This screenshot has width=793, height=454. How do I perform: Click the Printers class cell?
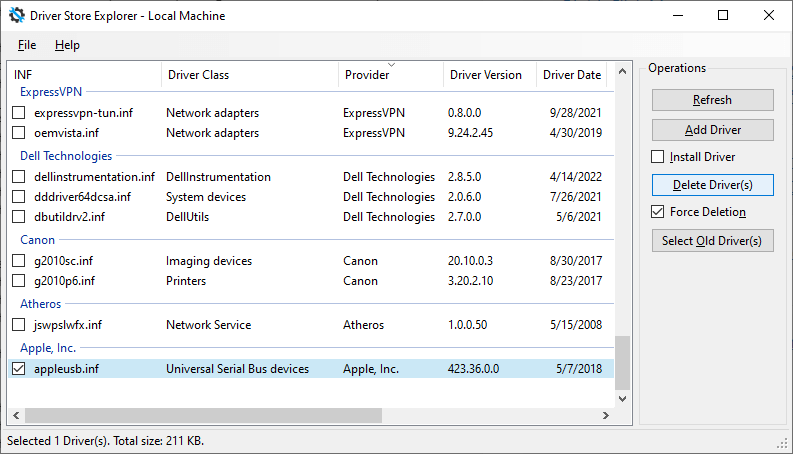[186, 281]
